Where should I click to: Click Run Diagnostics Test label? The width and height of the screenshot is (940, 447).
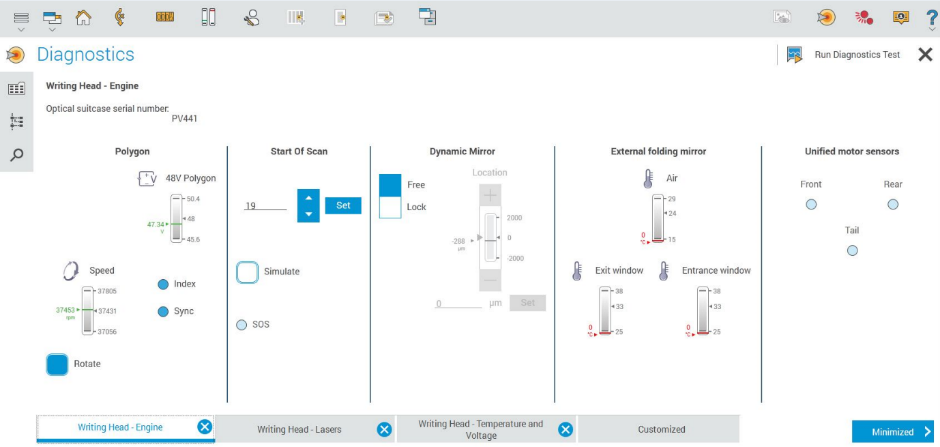coord(857,55)
